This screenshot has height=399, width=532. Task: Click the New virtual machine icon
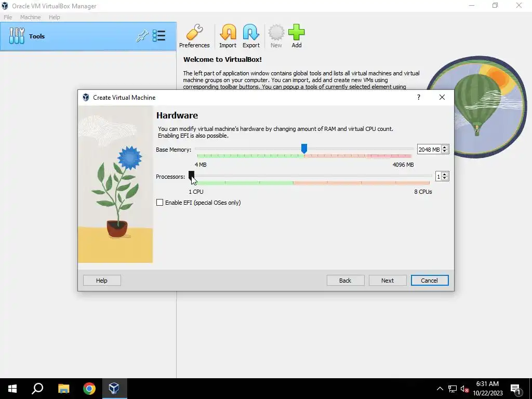pos(276,36)
